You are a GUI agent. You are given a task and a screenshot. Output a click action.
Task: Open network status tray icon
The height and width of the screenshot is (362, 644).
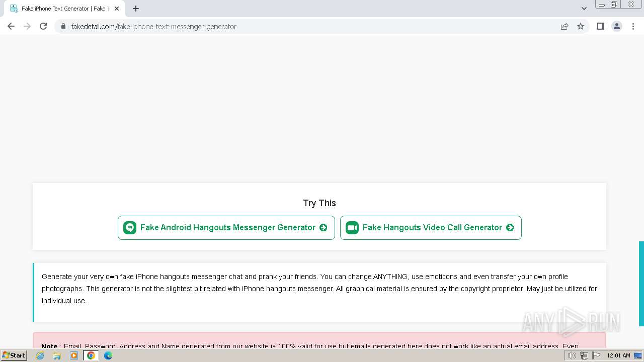point(584,355)
